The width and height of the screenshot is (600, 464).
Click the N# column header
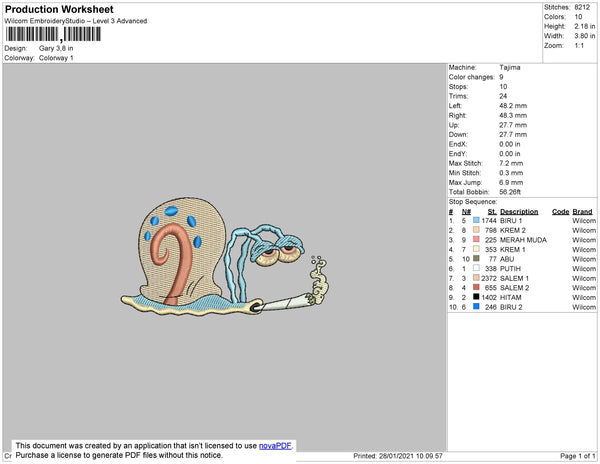pos(466,212)
